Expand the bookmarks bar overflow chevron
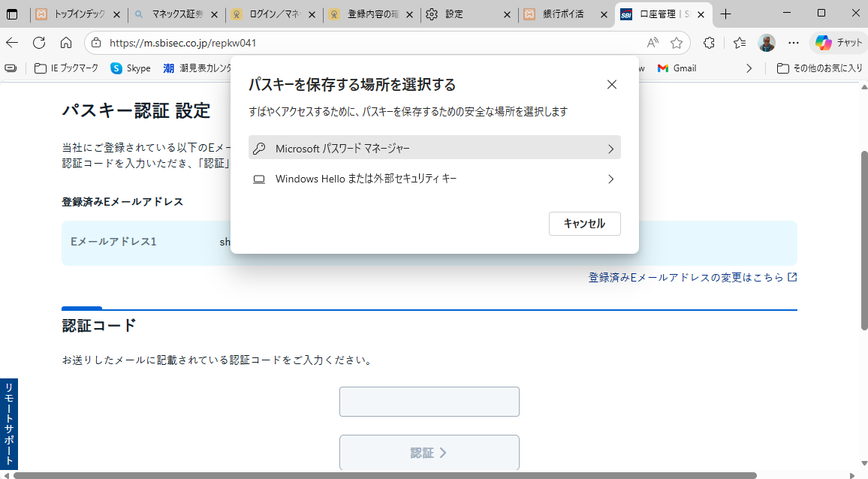The image size is (868, 479). point(749,68)
